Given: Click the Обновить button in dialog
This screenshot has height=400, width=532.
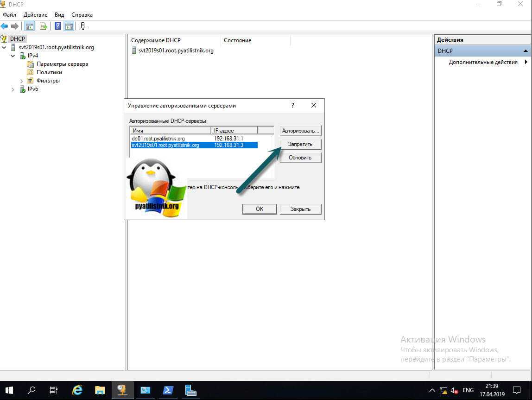Looking at the screenshot, I should pyautogui.click(x=300, y=158).
